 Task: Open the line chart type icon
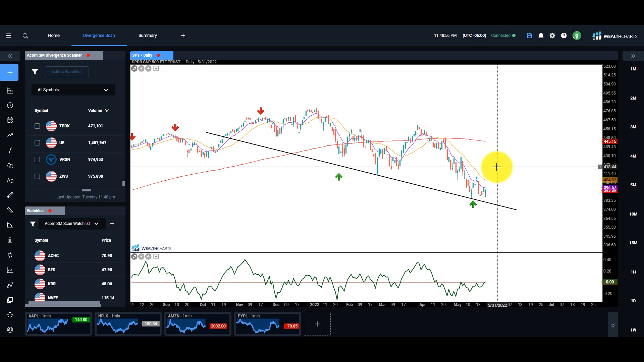click(x=10, y=270)
